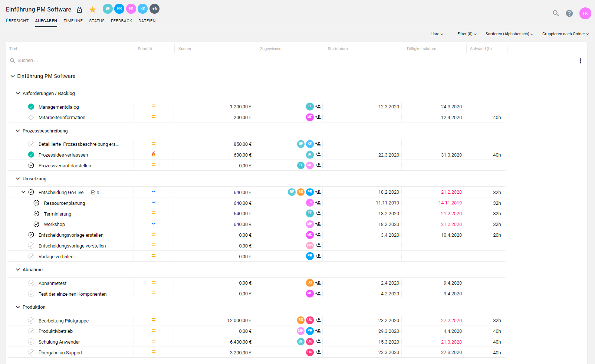
Task: Click the BF member avatar in header
Action: point(108,9)
